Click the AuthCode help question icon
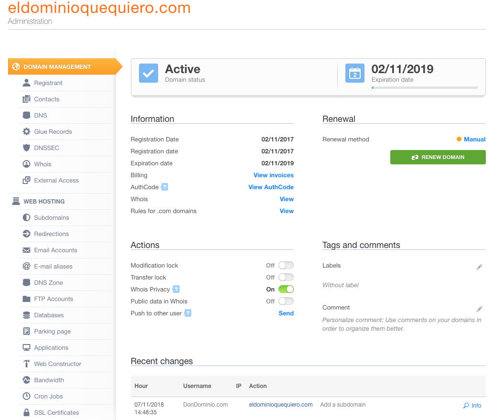 [x=164, y=187]
